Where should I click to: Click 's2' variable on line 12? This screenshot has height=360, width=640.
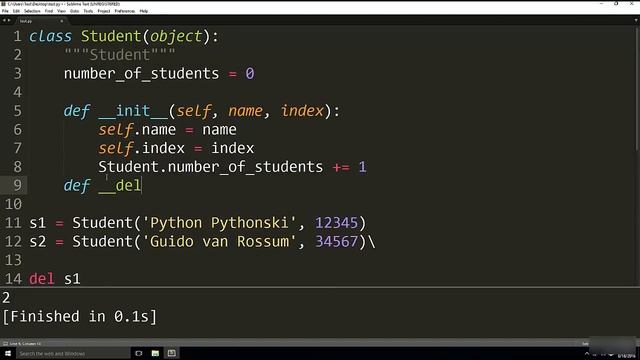[x=38, y=242]
